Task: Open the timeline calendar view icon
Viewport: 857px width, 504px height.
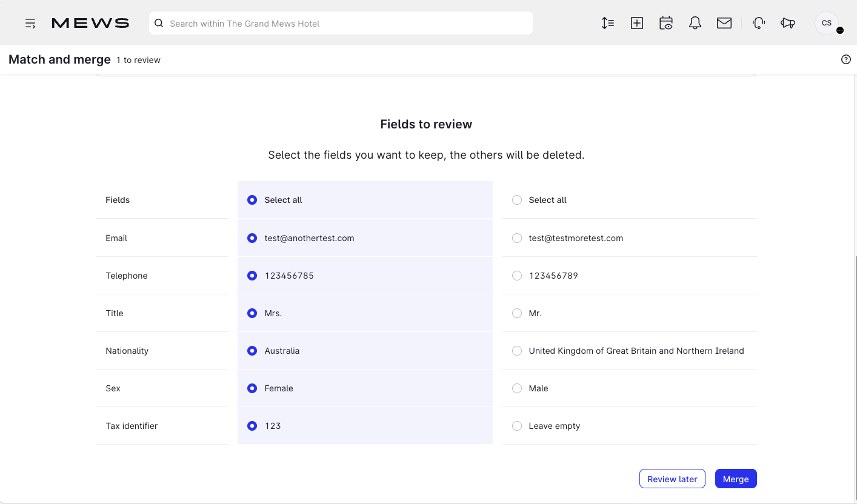Action: coord(665,22)
